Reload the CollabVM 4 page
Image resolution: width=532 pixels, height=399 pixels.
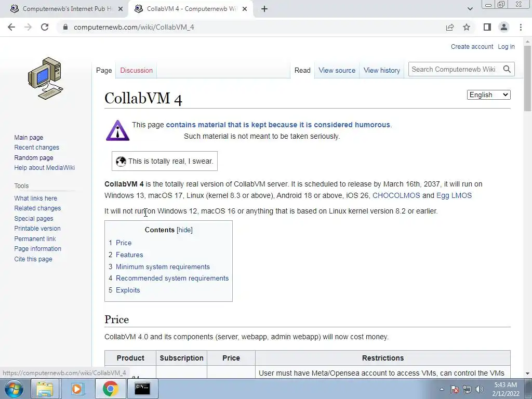pos(45,27)
